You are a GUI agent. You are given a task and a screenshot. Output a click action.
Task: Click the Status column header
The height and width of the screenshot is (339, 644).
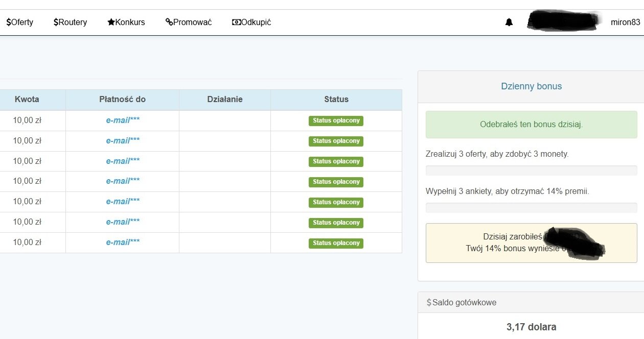pos(336,100)
